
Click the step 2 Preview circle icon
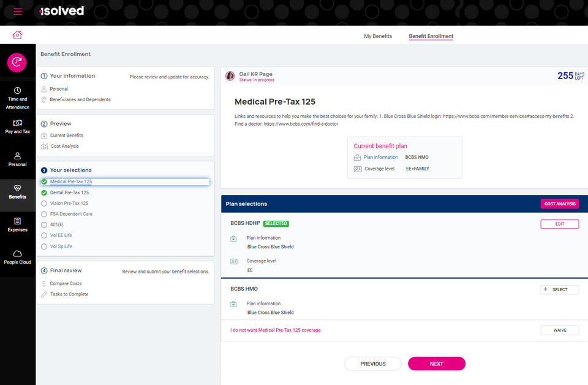click(44, 124)
